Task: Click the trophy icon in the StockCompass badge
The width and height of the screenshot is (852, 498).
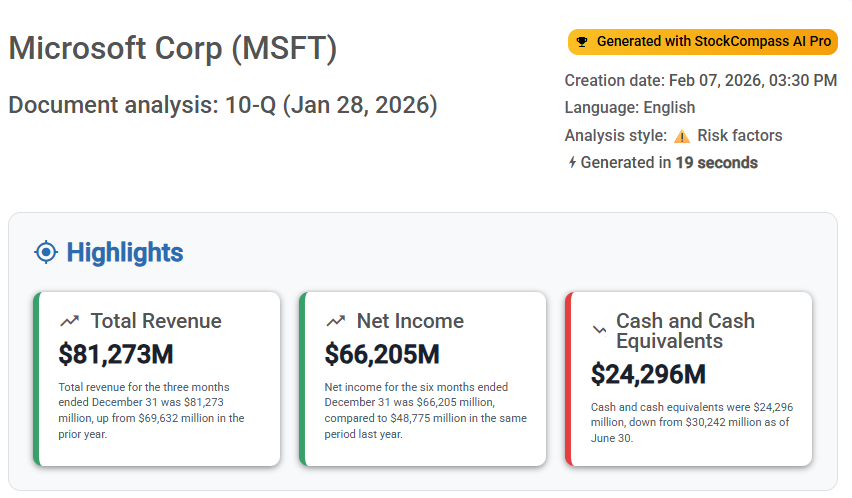Action: tap(582, 42)
